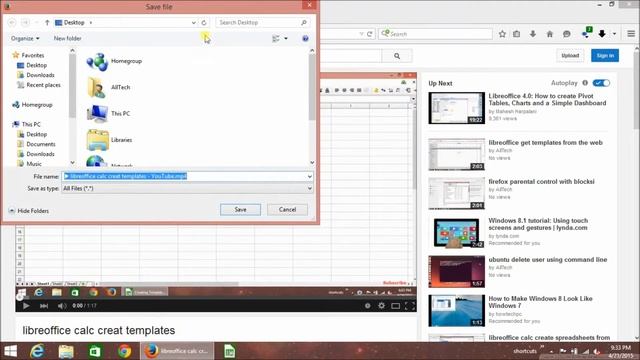
Task: Open File Explorer from the taskbar
Action: point(66,351)
